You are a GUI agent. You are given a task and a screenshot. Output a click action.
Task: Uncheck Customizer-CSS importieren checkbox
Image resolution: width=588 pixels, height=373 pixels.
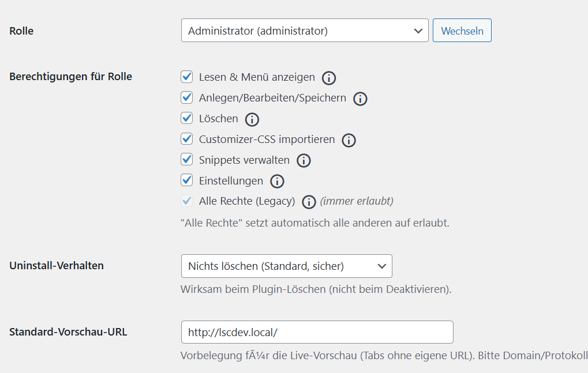tap(186, 139)
